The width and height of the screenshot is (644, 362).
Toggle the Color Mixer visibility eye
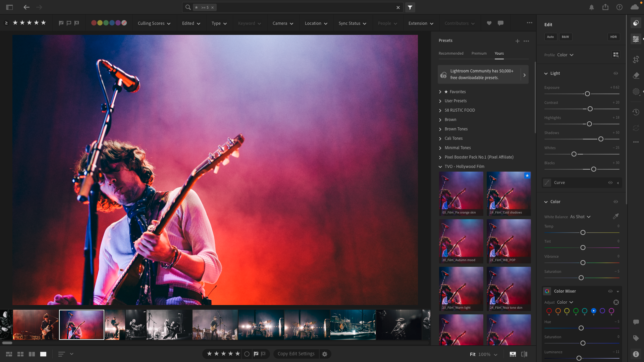tap(610, 291)
